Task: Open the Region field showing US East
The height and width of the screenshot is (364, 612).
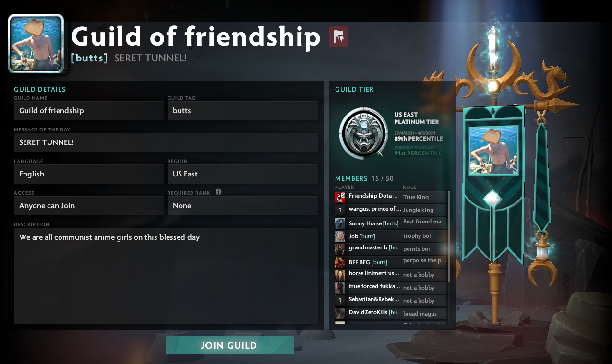Action: tap(243, 174)
